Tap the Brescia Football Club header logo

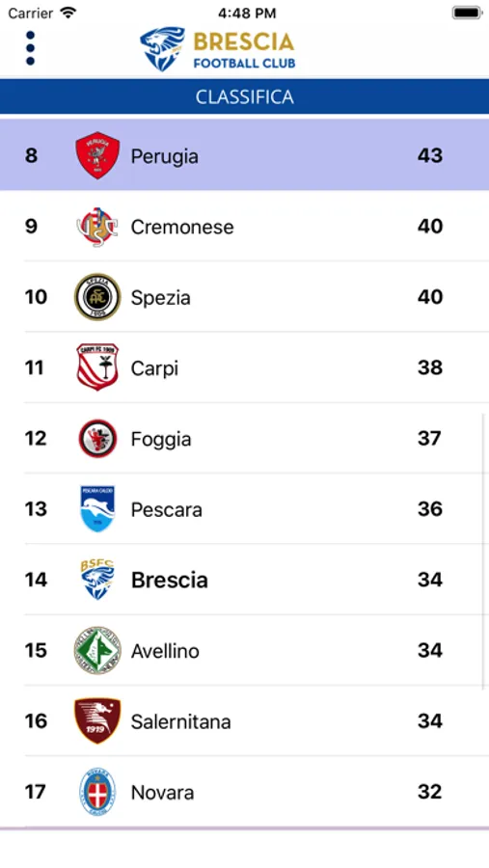[x=217, y=49]
